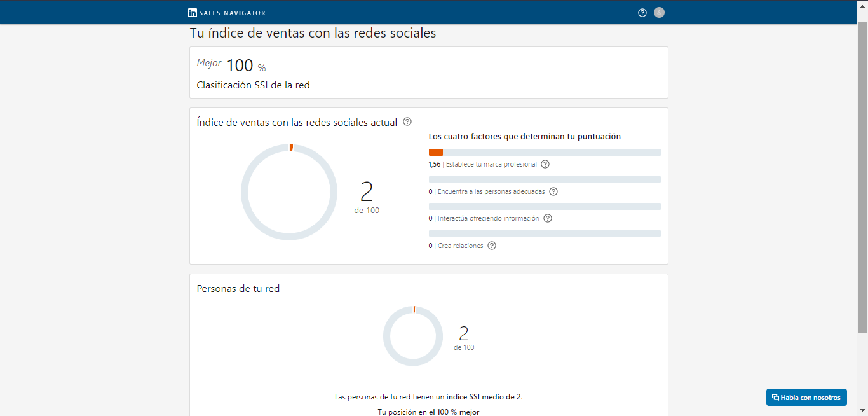Click the small network score 2 de 100
The width and height of the screenshot is (868, 416).
click(x=464, y=338)
